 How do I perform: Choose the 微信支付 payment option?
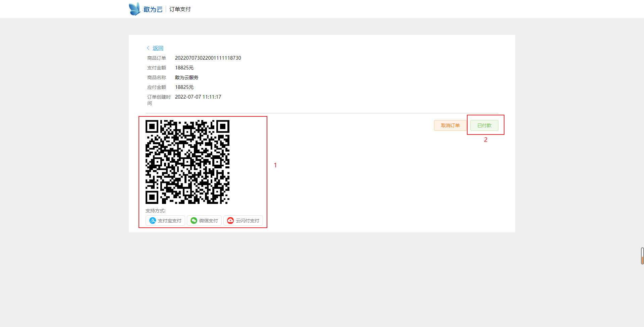[x=204, y=220]
